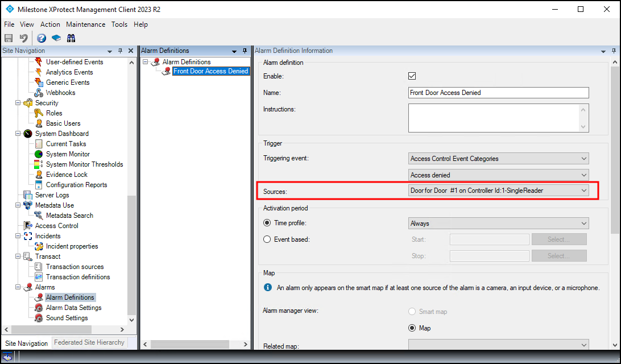Screen dimensions: 621x364
Task: Click the Undo toolbar icon
Action: pyautogui.click(x=24, y=38)
